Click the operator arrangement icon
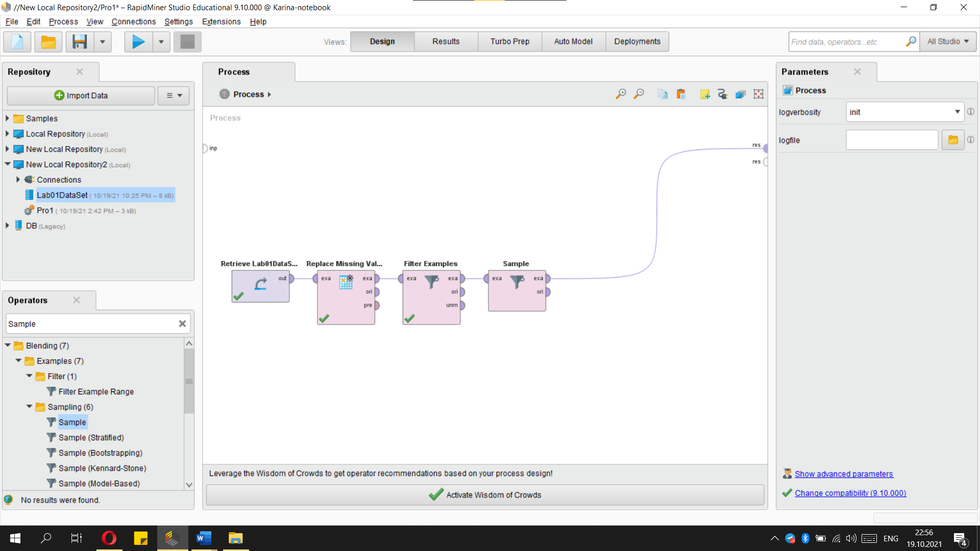980x551 pixels. [x=741, y=94]
